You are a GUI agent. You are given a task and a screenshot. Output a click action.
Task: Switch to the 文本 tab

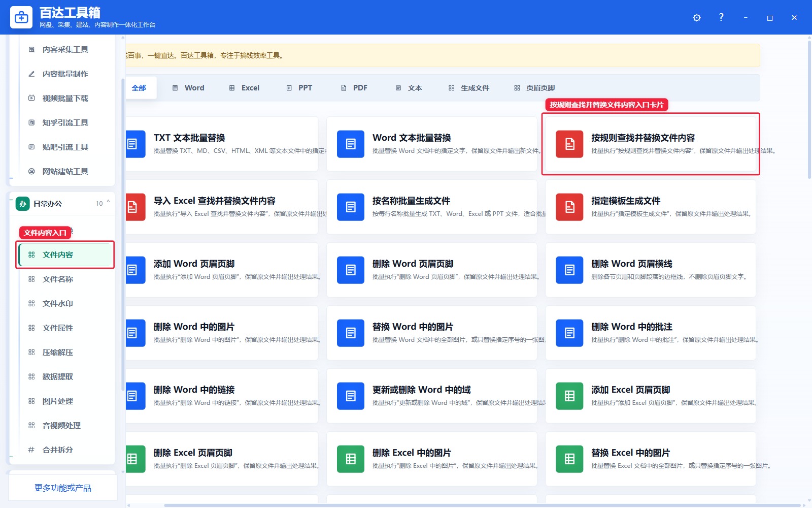[409, 88]
